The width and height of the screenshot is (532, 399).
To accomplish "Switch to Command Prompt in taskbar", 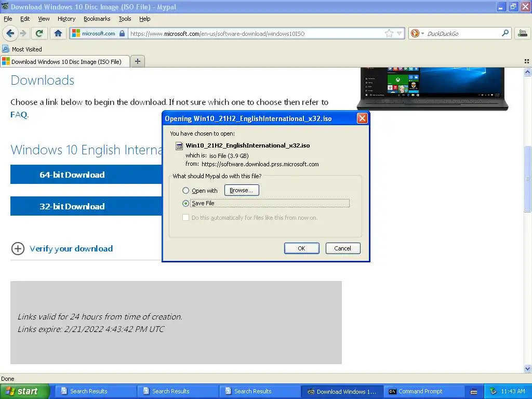I will point(424,392).
